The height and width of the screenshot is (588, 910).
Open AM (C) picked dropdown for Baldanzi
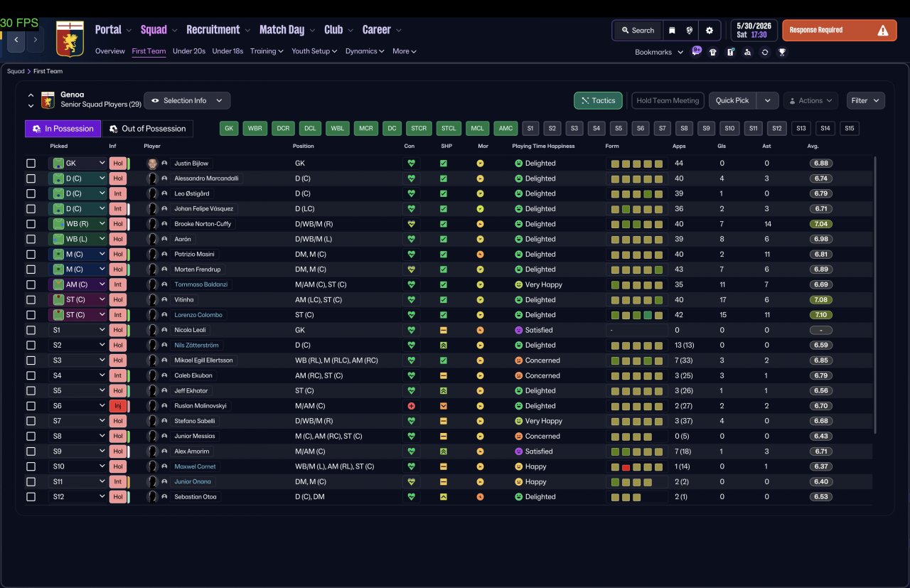77,284
